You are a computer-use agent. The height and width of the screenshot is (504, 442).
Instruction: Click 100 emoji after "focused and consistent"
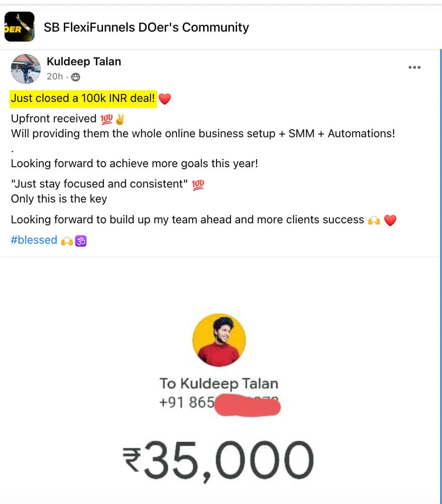click(198, 184)
